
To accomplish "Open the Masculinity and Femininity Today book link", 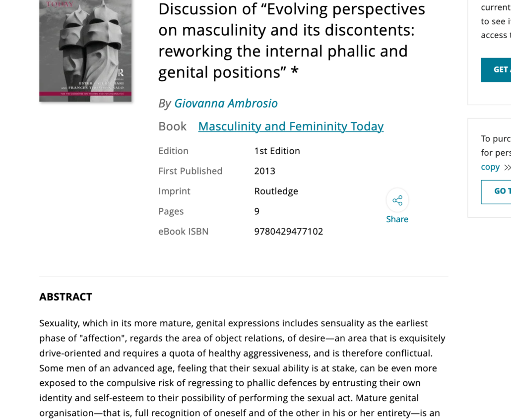I will [291, 126].
